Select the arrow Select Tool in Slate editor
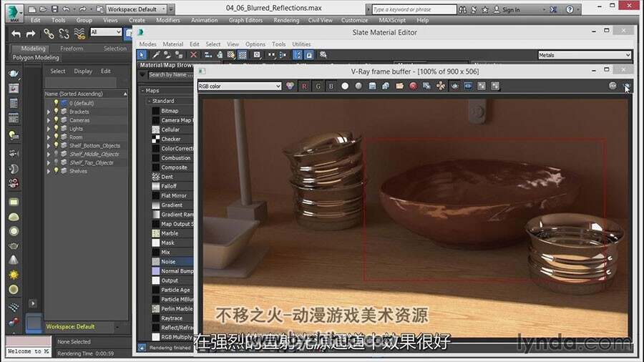The height and width of the screenshot is (362, 644). coord(142,54)
